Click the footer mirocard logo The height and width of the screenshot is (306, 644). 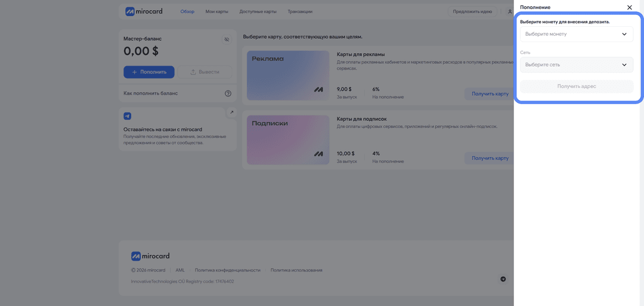[150, 256]
